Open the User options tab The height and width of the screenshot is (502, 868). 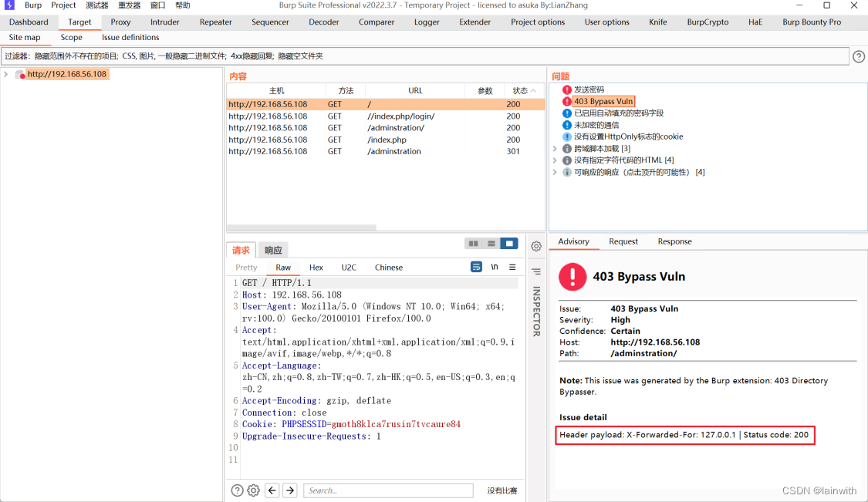click(x=606, y=22)
